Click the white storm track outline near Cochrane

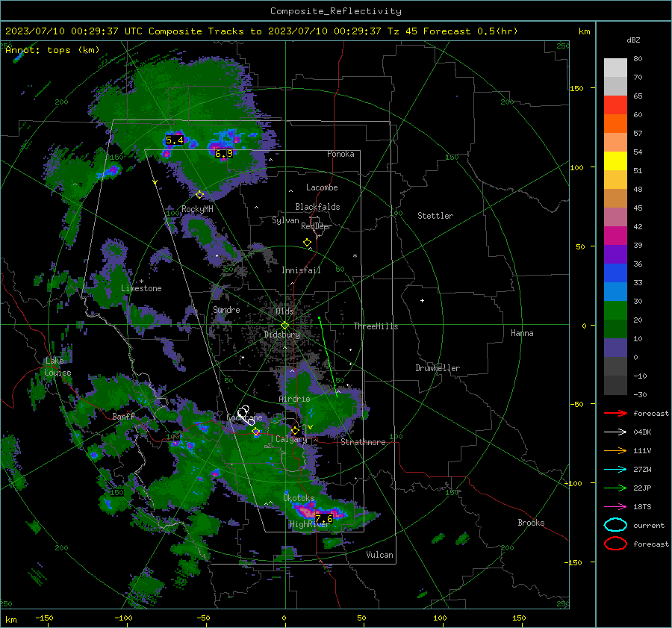point(246,415)
